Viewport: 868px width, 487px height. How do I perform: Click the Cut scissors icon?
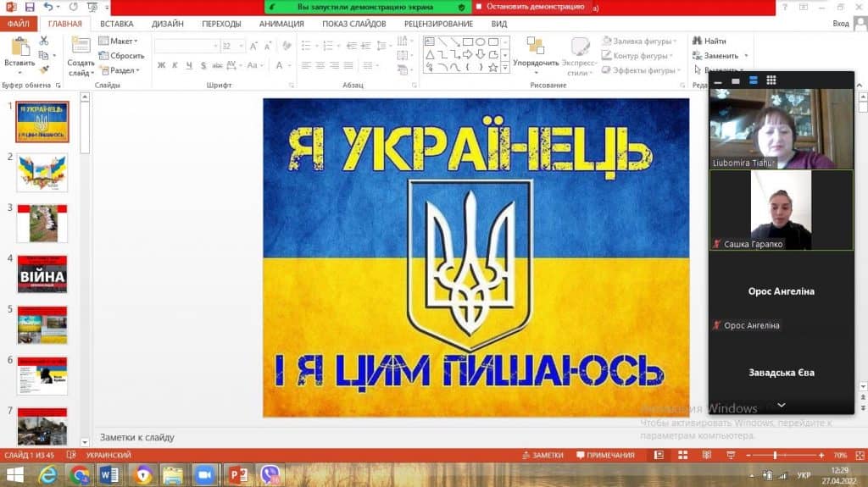click(43, 41)
